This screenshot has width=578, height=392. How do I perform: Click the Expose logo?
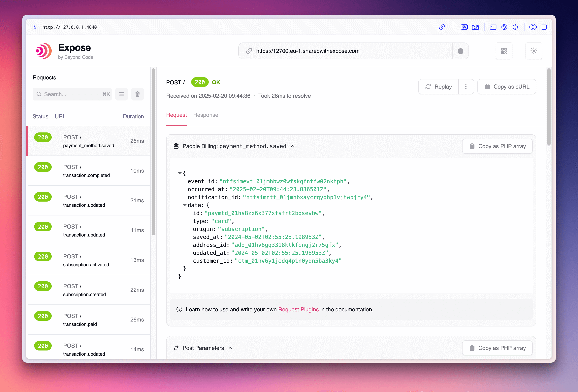pos(44,51)
